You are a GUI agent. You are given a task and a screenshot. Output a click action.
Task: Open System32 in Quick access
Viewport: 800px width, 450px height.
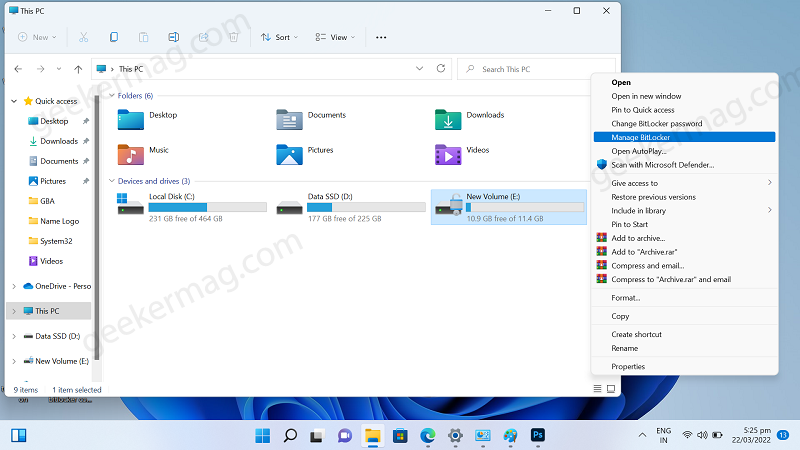[x=51, y=241]
